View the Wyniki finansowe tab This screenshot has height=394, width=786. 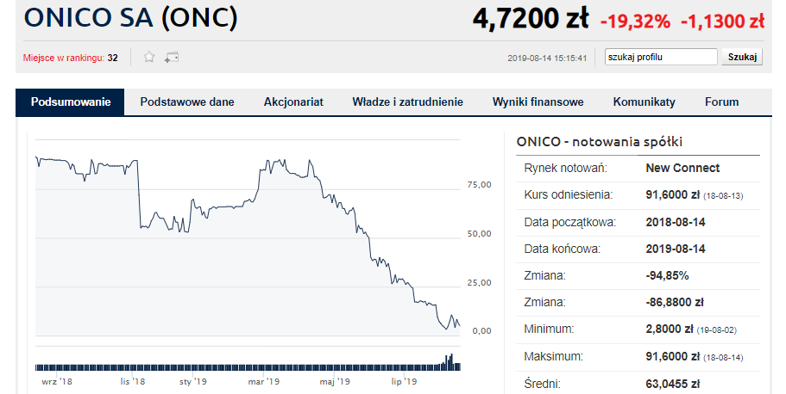coord(538,102)
